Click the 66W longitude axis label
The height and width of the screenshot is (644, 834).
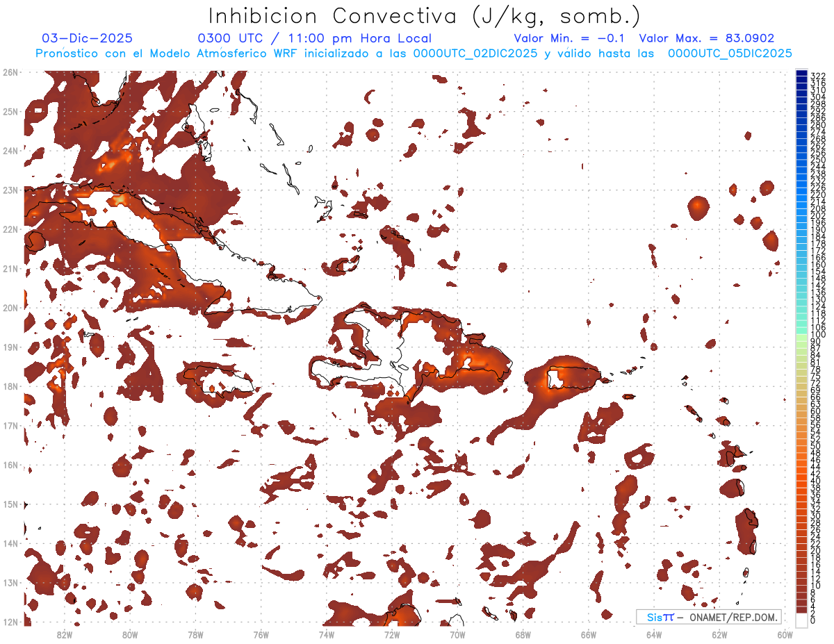[x=589, y=634]
